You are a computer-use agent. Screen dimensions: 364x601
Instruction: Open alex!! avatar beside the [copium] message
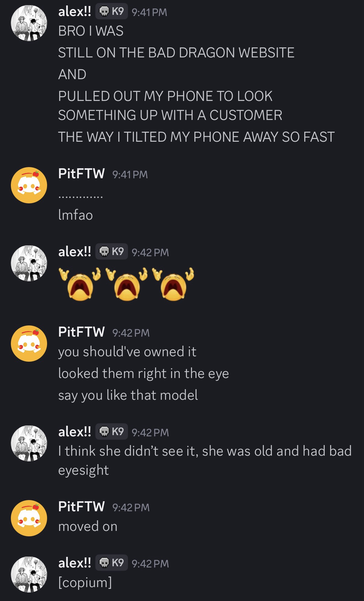(29, 574)
